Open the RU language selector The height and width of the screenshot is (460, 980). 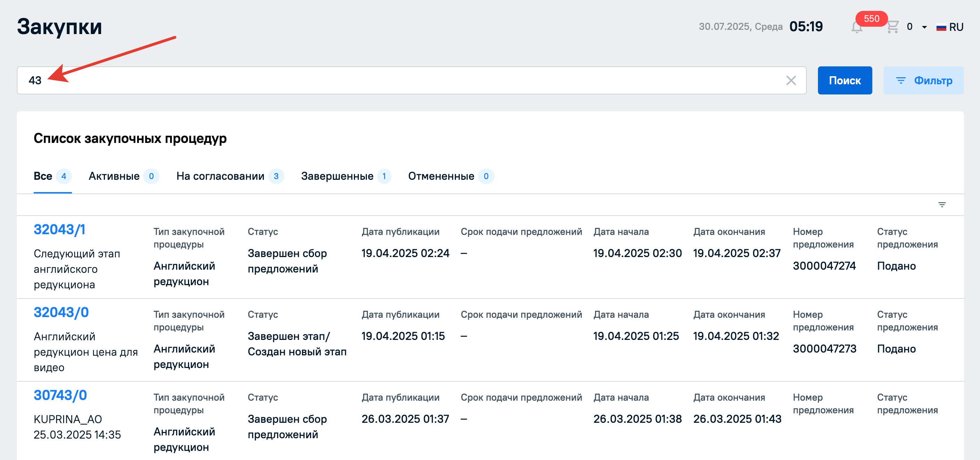tap(956, 27)
